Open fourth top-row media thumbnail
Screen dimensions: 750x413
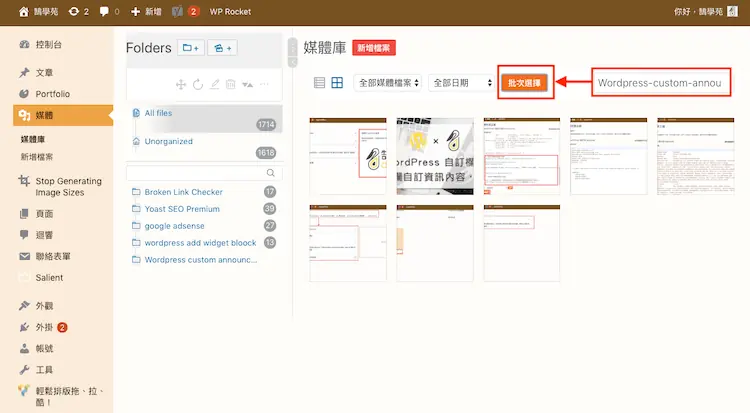pyautogui.click(x=608, y=156)
